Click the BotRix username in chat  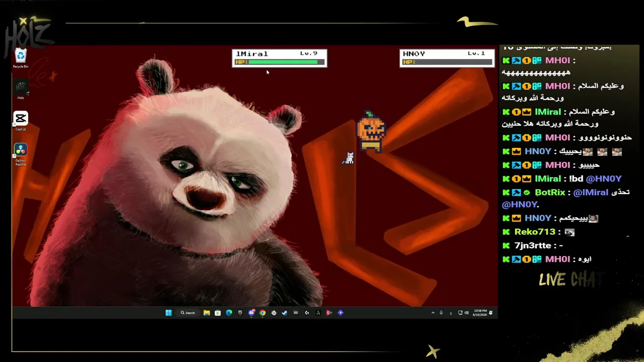click(x=550, y=193)
